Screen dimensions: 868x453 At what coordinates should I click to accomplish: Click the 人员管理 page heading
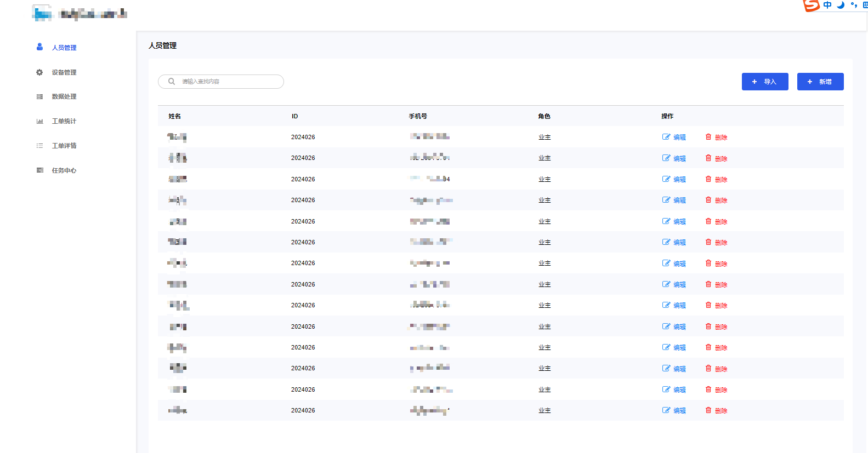tap(163, 45)
